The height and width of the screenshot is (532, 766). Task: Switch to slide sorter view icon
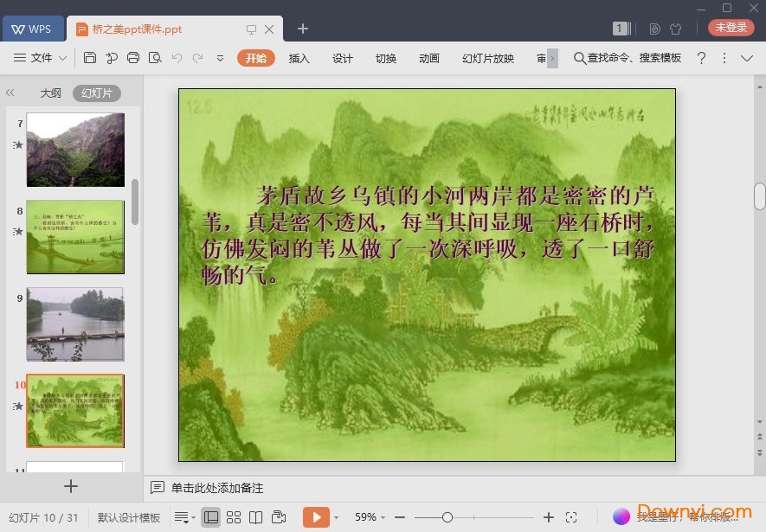234,517
